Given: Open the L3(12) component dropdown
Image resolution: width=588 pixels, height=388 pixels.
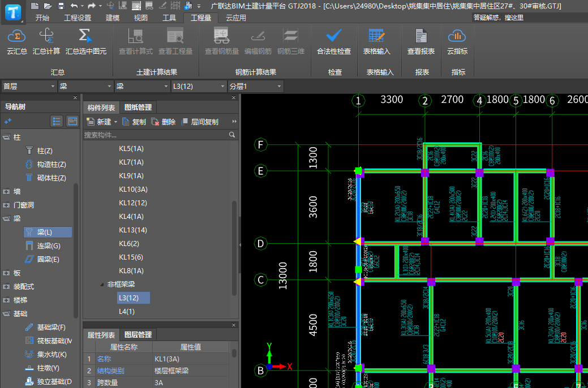Looking at the screenshot, I should [199, 86].
